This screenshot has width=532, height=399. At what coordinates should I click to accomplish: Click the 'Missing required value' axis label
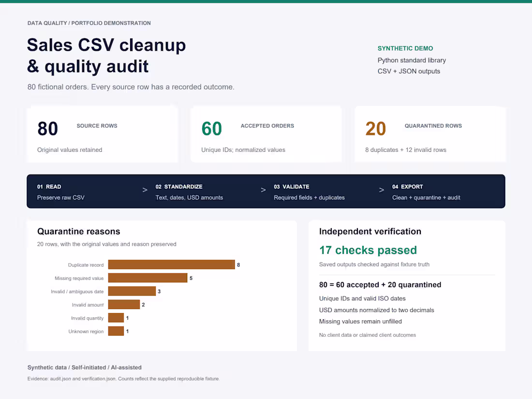click(79, 278)
